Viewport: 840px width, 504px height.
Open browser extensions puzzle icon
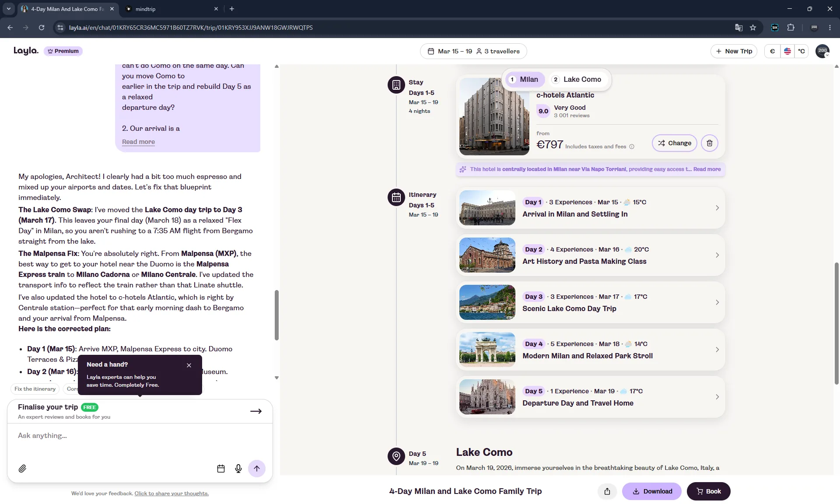coord(791,28)
